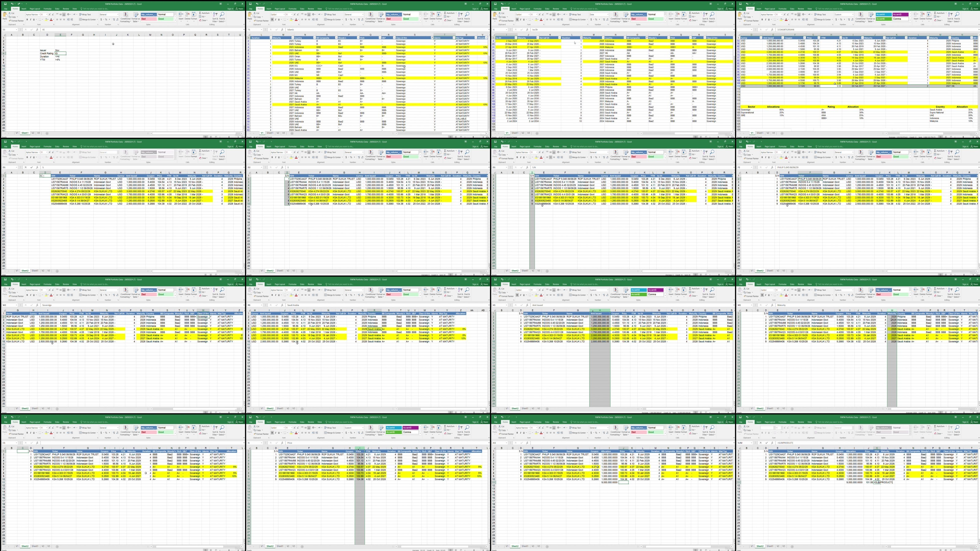
Task: Click Increase Indent in the W2 Sovereign window
Action: coord(72,295)
